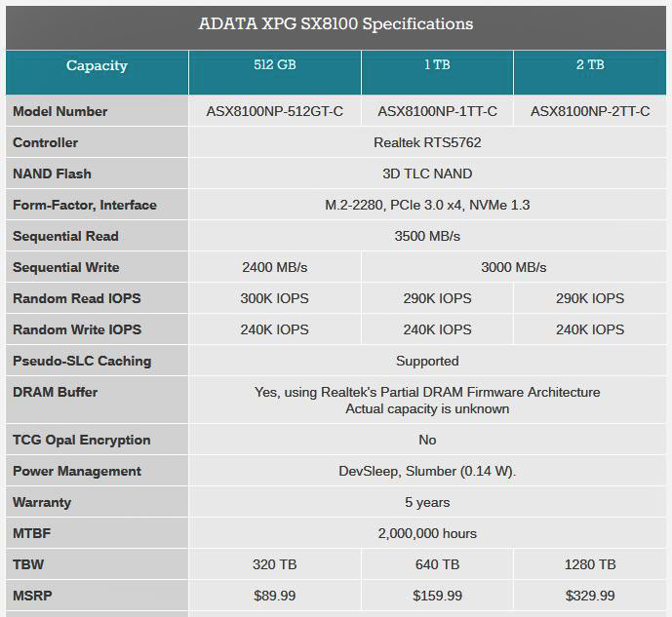This screenshot has width=672, height=617.
Task: Click the 'ADATA XPG SX8100 Specifications' title
Action: click(x=336, y=24)
